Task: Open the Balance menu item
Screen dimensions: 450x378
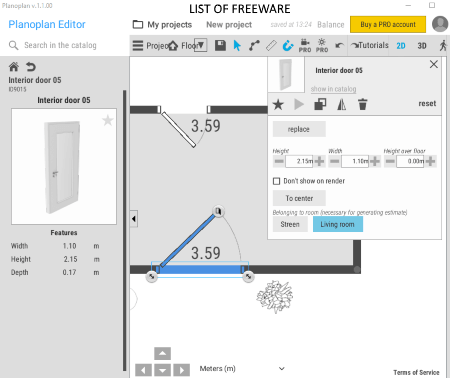Action: click(x=331, y=25)
